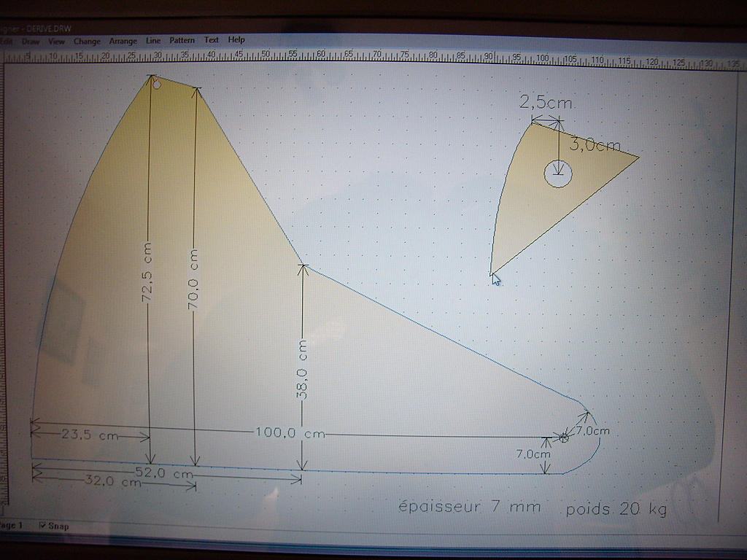Open the Text menu

click(x=211, y=40)
